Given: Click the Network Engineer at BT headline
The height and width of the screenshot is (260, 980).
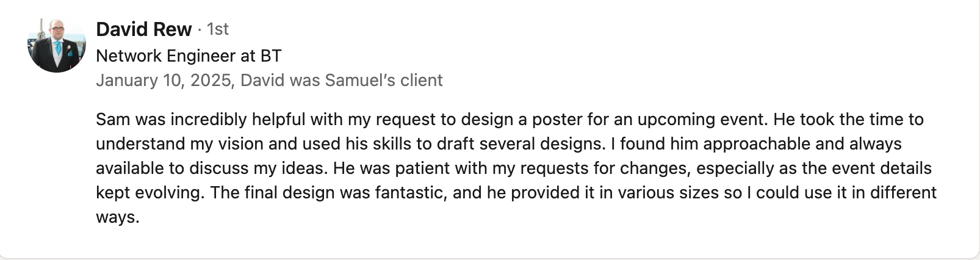Looking at the screenshot, I should coord(189,56).
